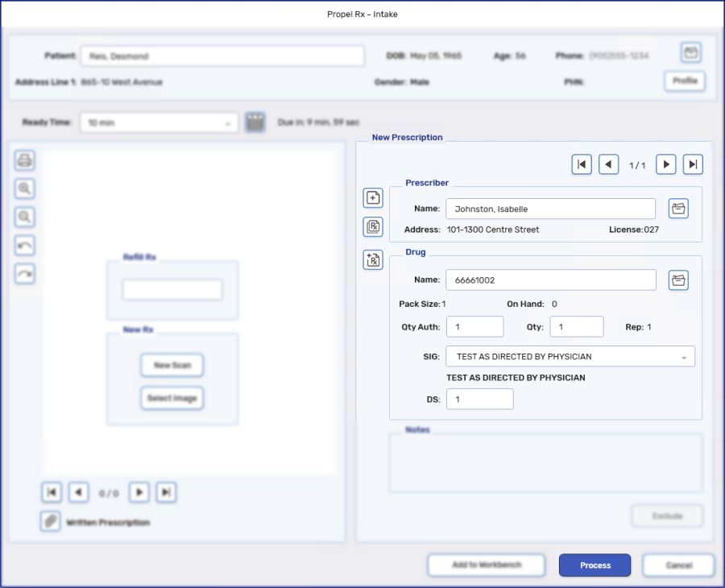Expand the SIG dropdown list
Image resolution: width=725 pixels, height=588 pixels.
tap(684, 357)
